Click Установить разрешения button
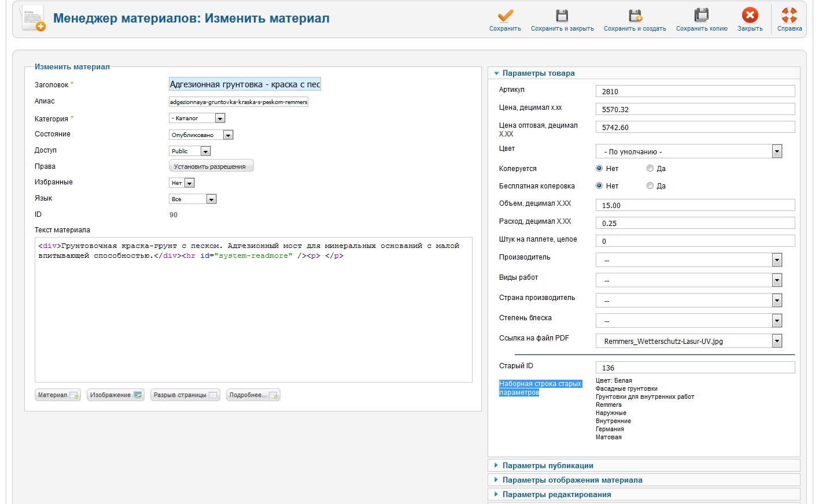The height and width of the screenshot is (504, 819). pos(211,166)
